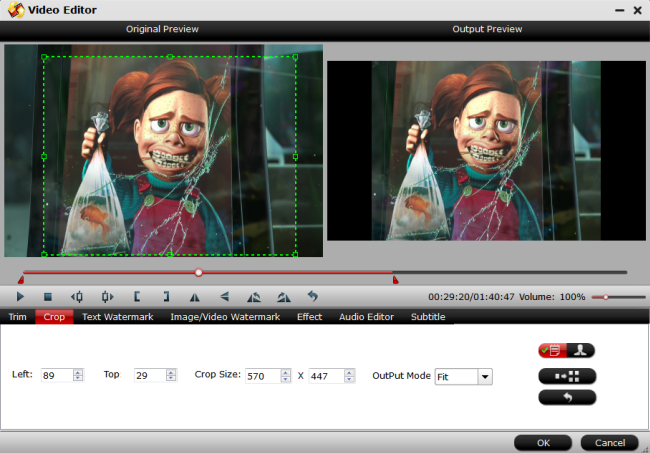Screen dimensions: 650x453
Task: Close the Video Editor window
Action: tap(638, 10)
